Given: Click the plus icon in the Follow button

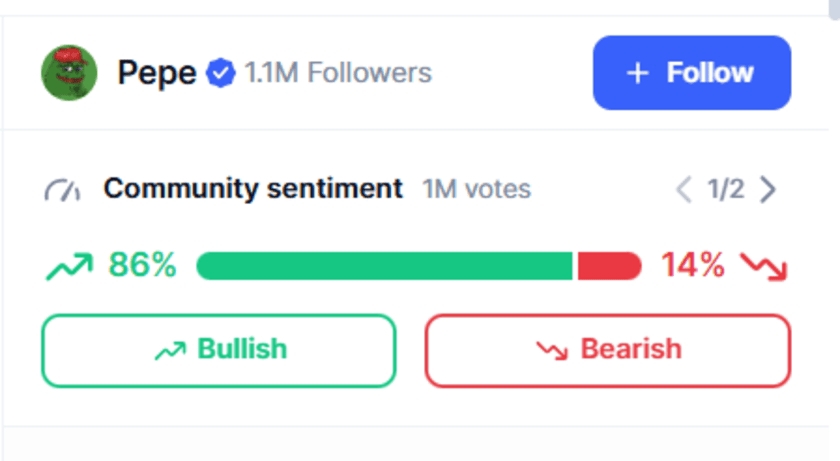Looking at the screenshot, I should point(637,73).
